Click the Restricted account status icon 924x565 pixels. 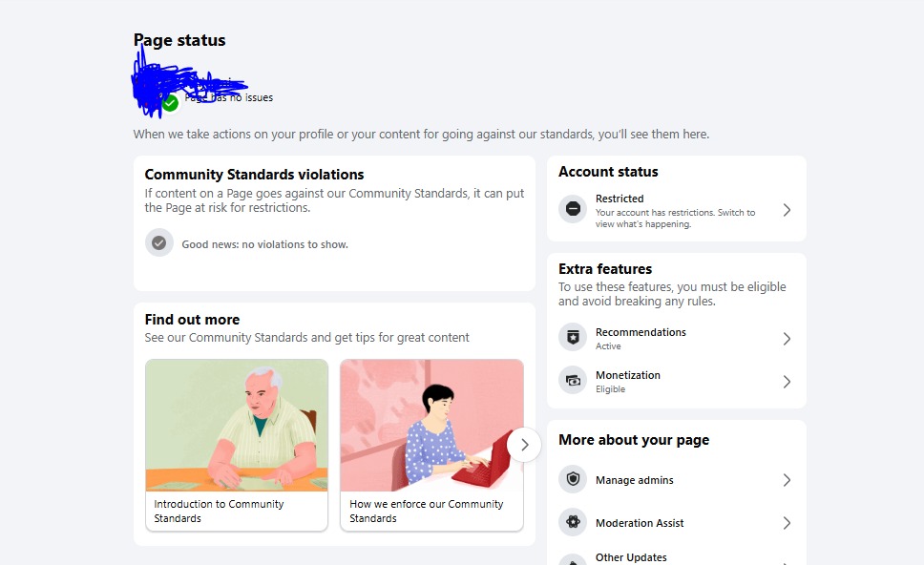[x=573, y=209]
